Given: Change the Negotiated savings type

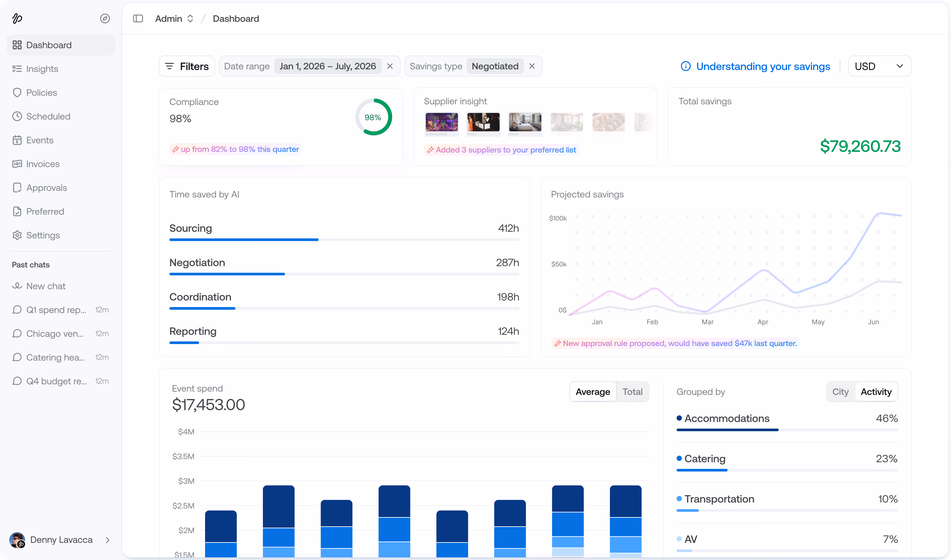Looking at the screenshot, I should pyautogui.click(x=495, y=66).
